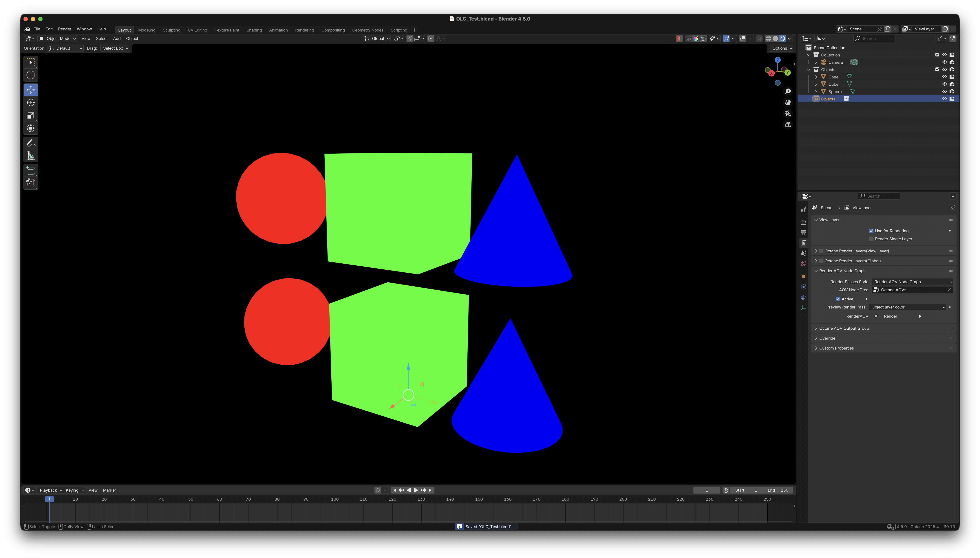Switch to the Shading workspace tab
980x558 pixels.
tap(254, 30)
